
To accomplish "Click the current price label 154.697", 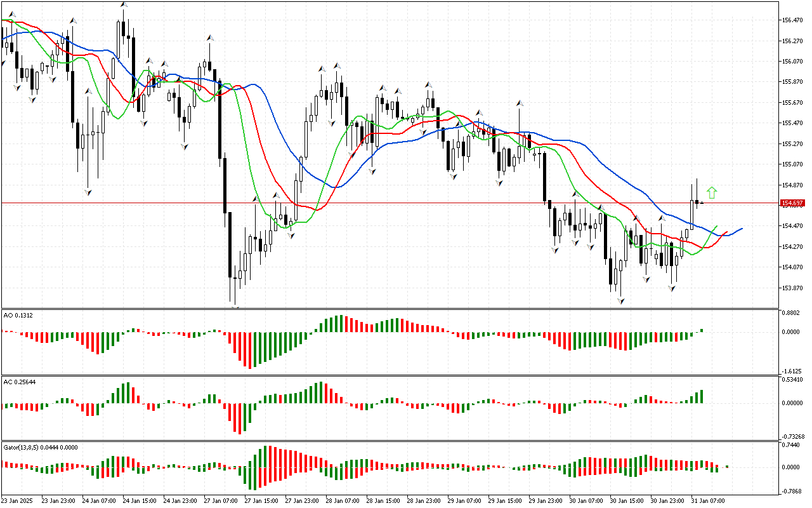I will click(792, 203).
